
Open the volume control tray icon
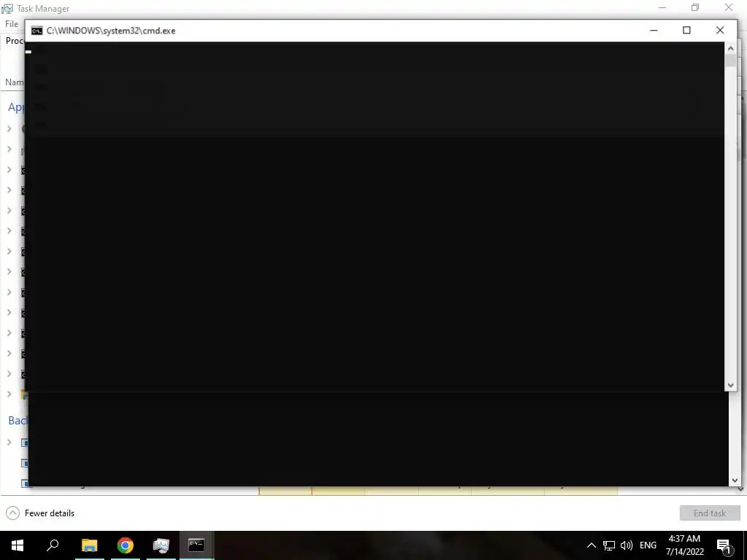pyautogui.click(x=627, y=545)
